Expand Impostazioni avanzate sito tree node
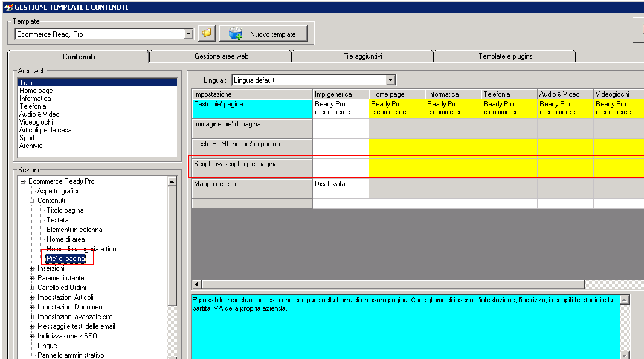This screenshot has height=359, width=644. [31, 316]
